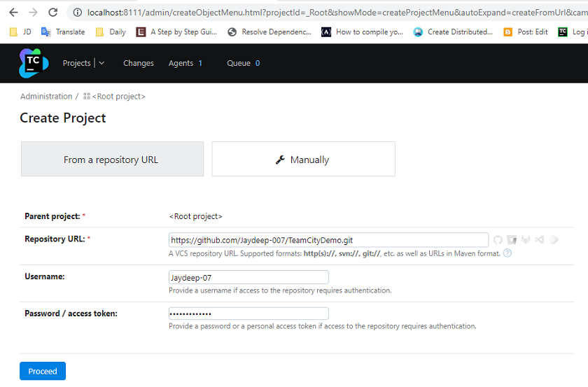The height and width of the screenshot is (387, 588).
Task: Click the browser reload icon
Action: click(x=53, y=13)
